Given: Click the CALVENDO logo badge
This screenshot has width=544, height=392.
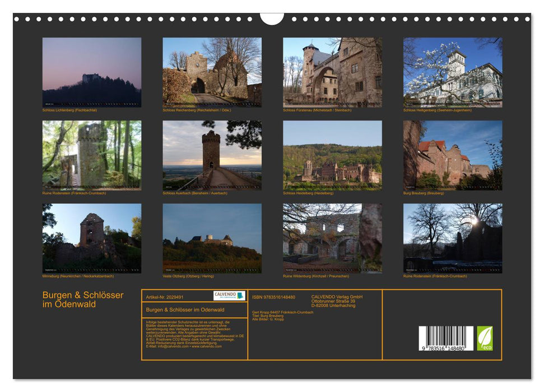Looking at the screenshot, I should click(x=229, y=296).
